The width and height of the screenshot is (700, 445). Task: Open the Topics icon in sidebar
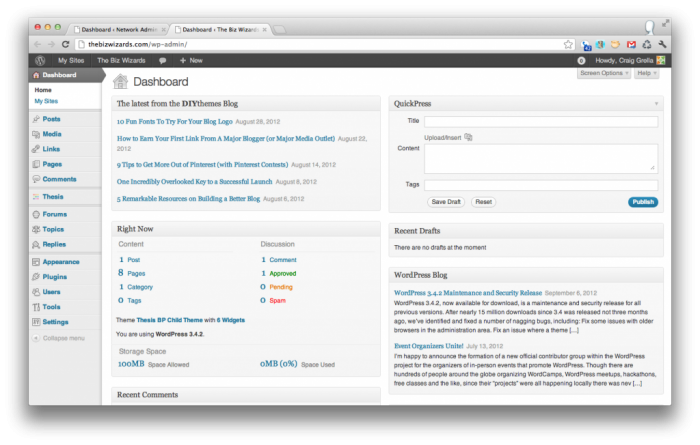[x=36, y=229]
